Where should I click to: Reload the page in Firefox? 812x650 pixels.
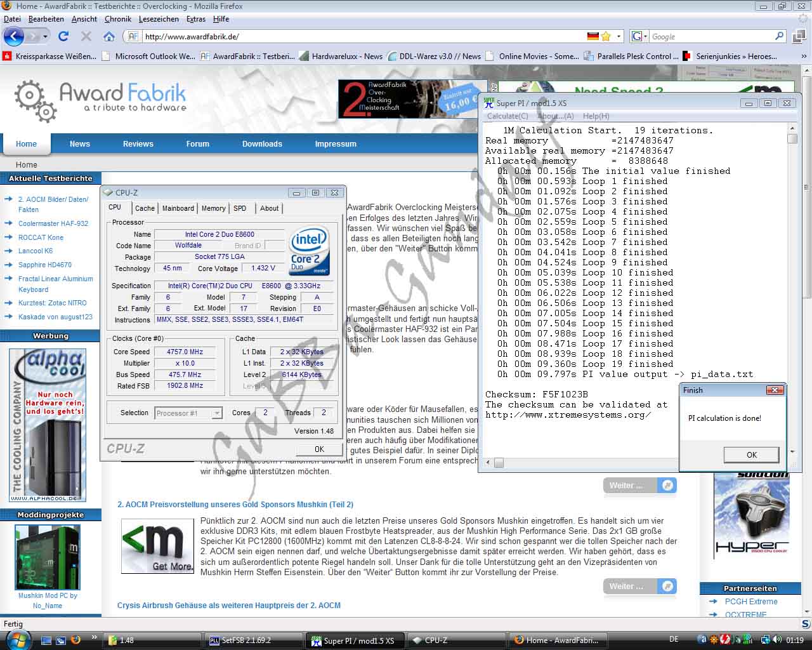(63, 36)
